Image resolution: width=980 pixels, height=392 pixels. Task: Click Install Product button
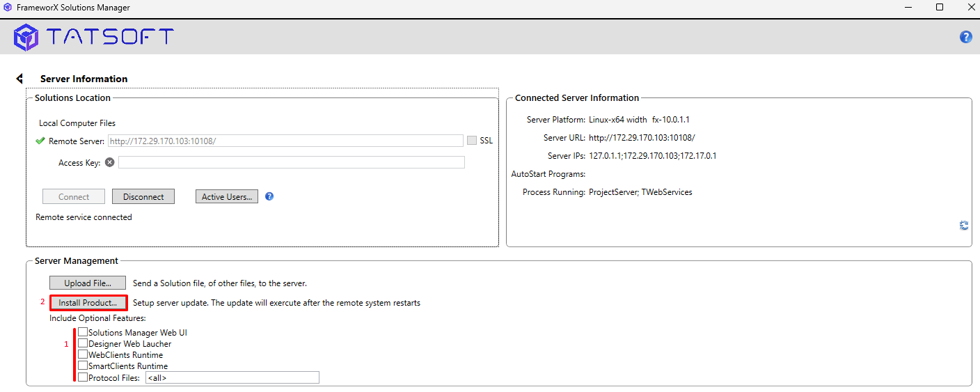[88, 303]
